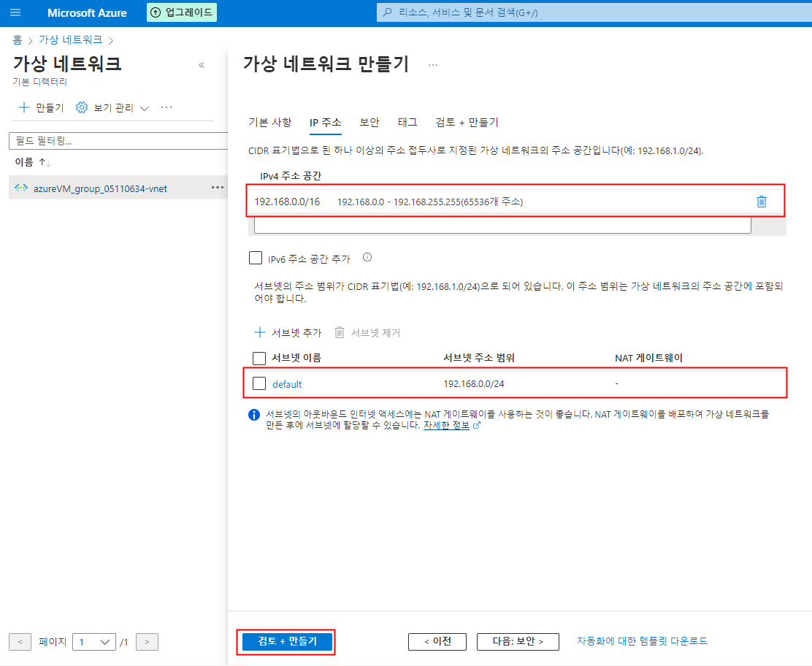Select the IP 주소 tab
The height and width of the screenshot is (666, 812).
pyautogui.click(x=325, y=122)
